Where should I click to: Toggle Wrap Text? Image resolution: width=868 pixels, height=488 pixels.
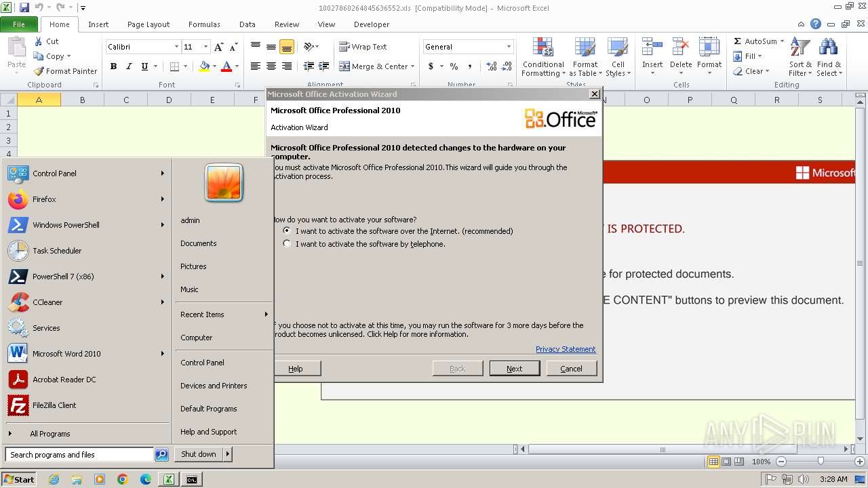(x=363, y=47)
